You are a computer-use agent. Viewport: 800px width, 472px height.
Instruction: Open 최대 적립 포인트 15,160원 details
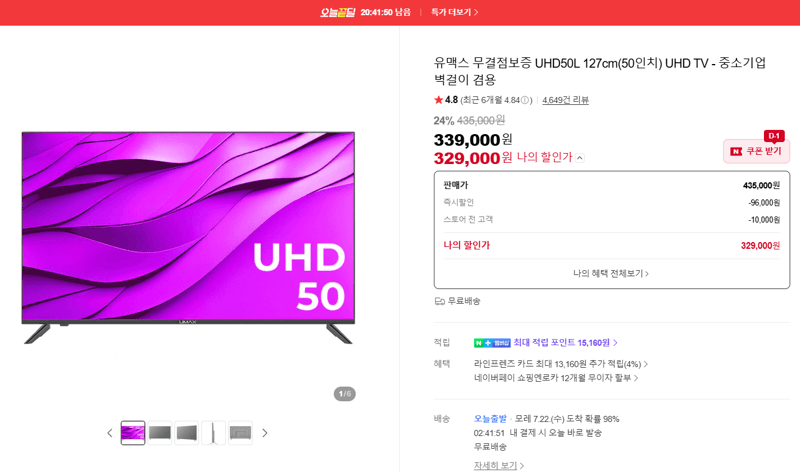click(565, 343)
